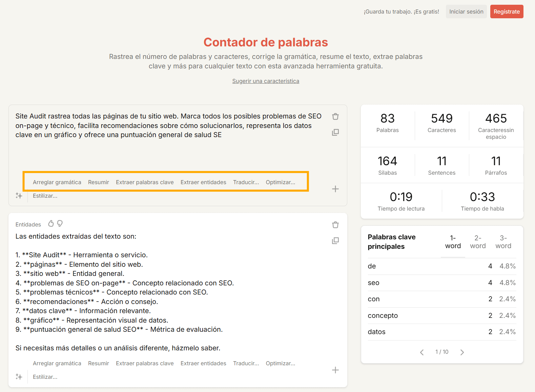
Task: Click Iniciar sesión button
Action: pyautogui.click(x=466, y=12)
